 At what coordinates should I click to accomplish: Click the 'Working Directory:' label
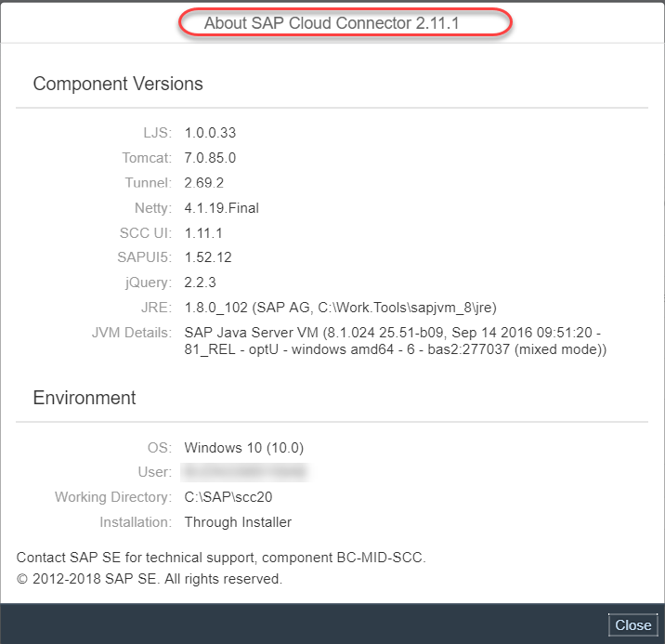[113, 497]
